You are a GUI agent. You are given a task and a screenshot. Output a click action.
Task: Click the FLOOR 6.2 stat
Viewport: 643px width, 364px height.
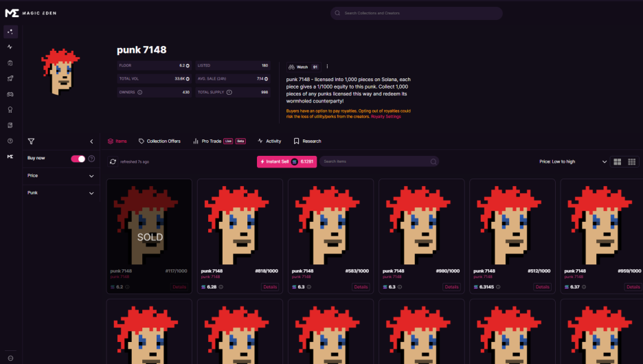(154, 65)
